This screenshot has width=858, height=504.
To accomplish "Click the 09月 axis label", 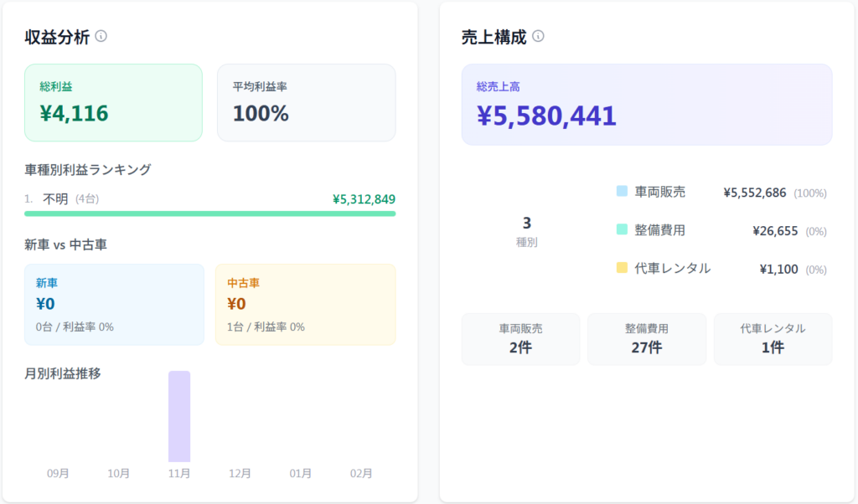I will 58,473.
